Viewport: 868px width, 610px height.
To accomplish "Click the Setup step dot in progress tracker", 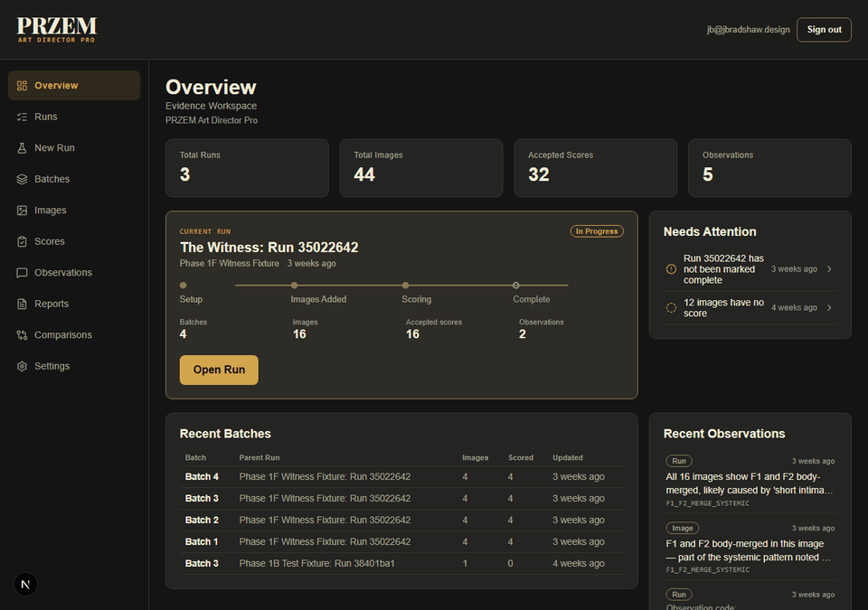I will [184, 286].
